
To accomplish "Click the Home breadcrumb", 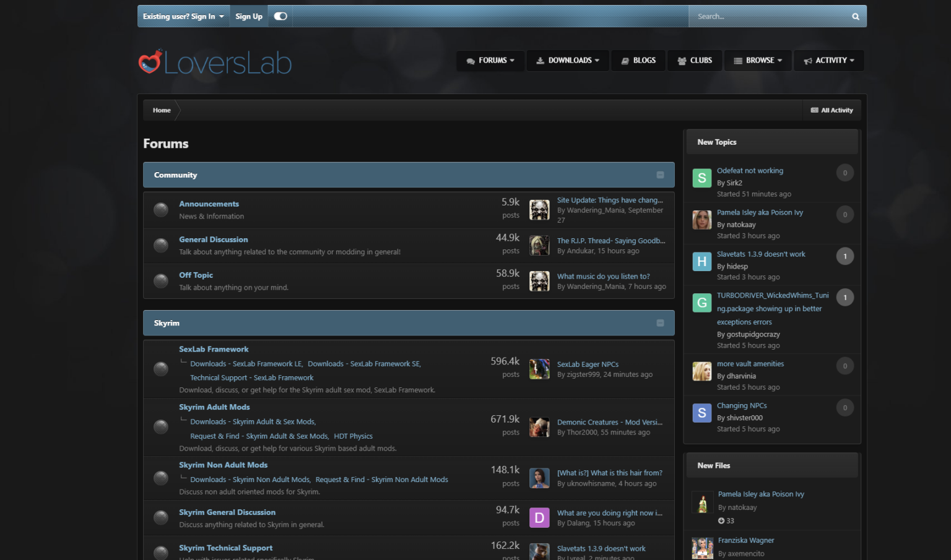I will coord(162,110).
